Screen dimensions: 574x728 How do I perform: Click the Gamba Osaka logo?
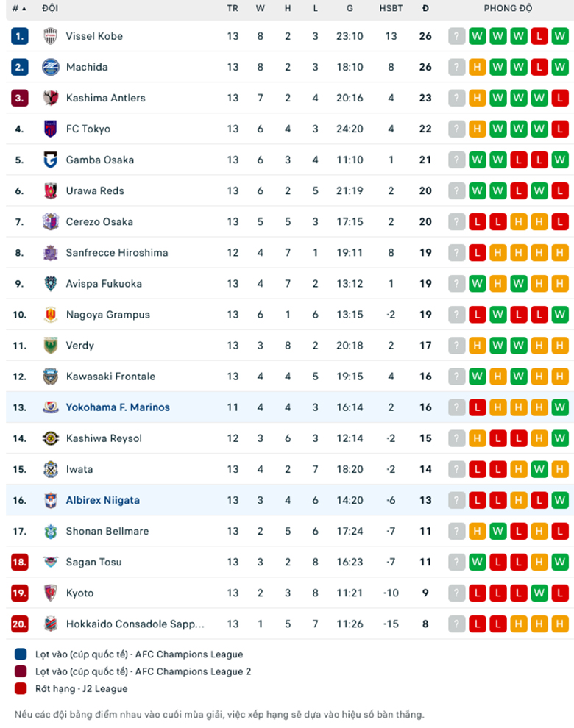tap(50, 160)
